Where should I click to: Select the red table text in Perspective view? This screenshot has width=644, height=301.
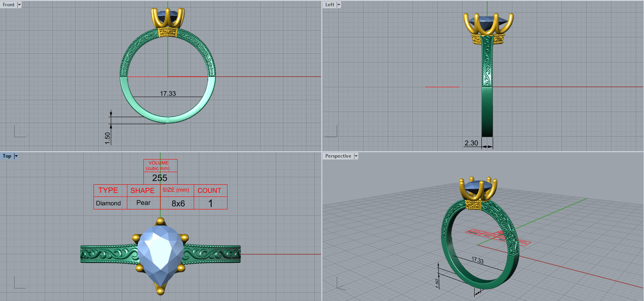coord(498,237)
